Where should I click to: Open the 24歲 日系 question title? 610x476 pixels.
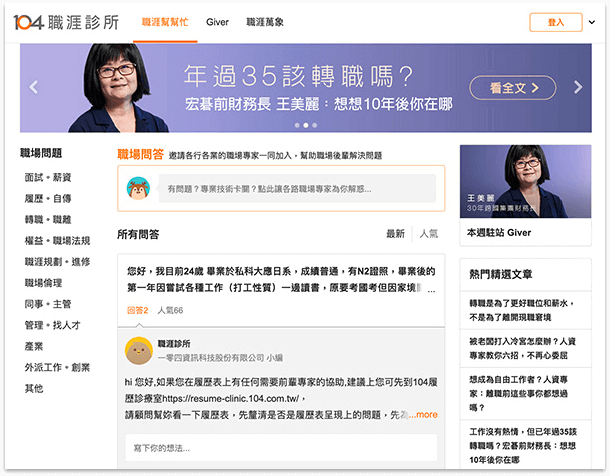point(281,279)
